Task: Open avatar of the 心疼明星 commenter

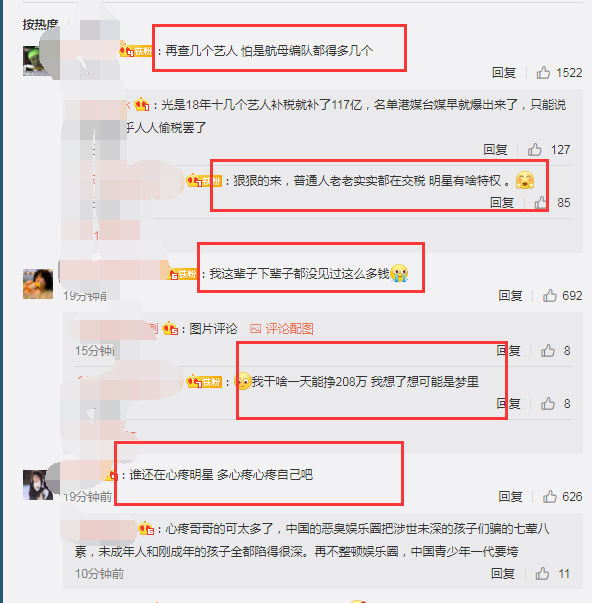Action: tap(38, 485)
